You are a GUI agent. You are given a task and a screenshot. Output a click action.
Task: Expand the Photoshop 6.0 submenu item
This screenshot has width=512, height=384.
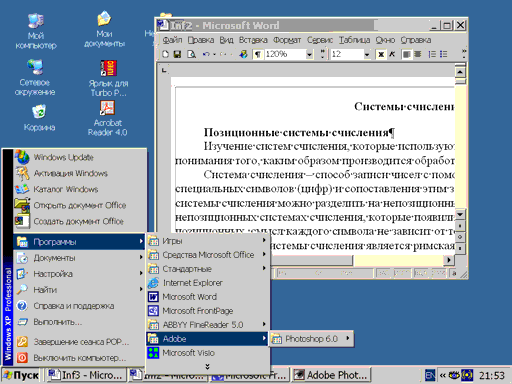click(x=311, y=339)
